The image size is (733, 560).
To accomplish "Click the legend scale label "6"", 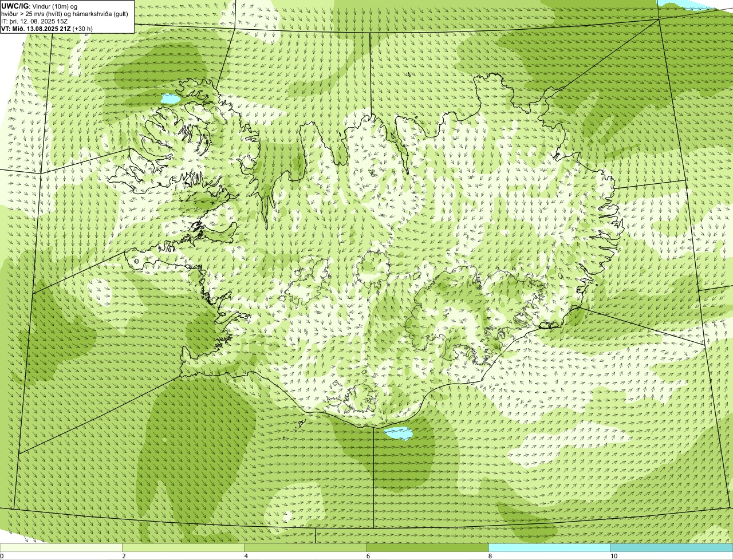I will pyautogui.click(x=368, y=556).
